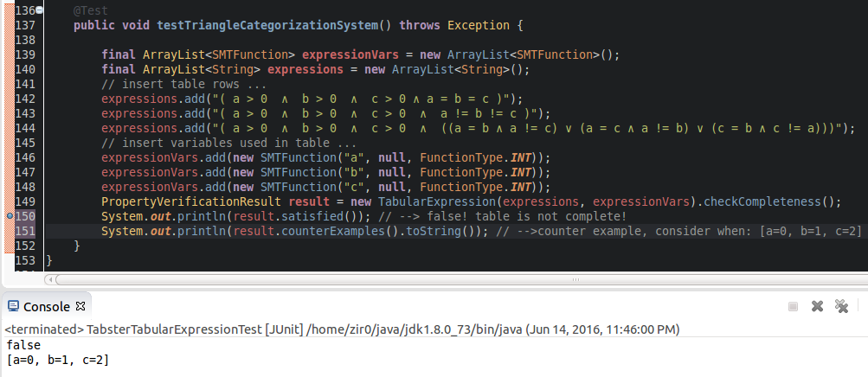Click Remove All Terminated Launches icon

[841, 306]
